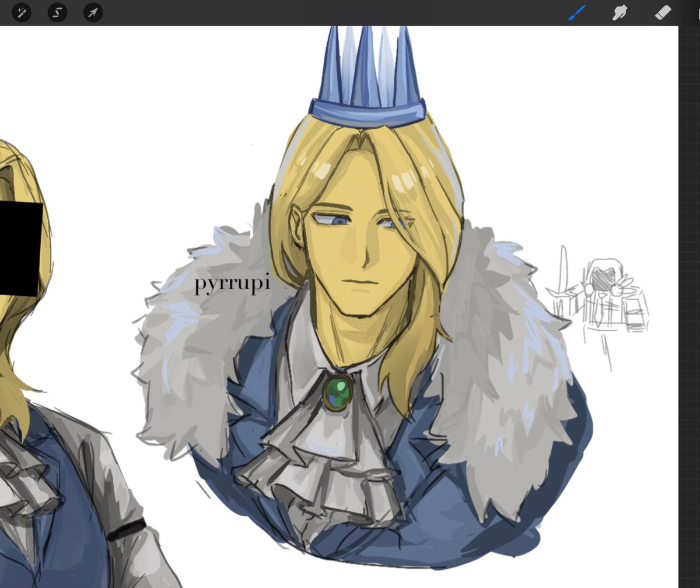Select the Eraser tool
The height and width of the screenshot is (588, 700).
(663, 12)
